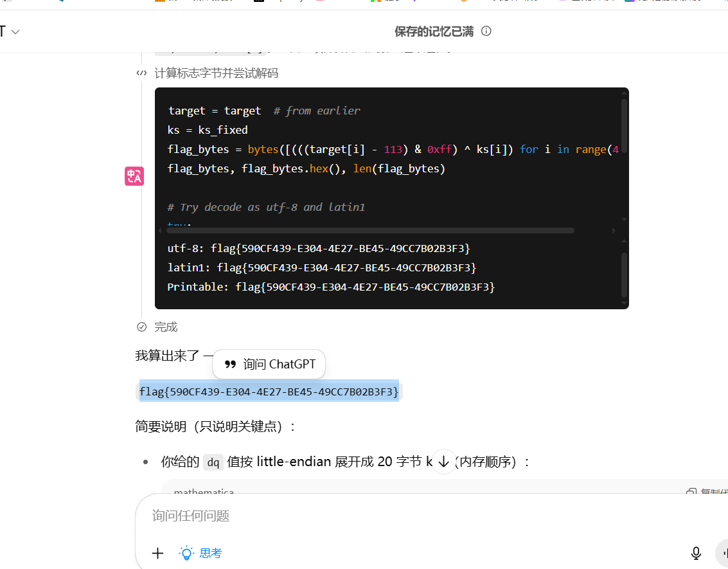This screenshot has width=728, height=569.
Task: Collapse the 完成 analysis section
Action: tap(166, 327)
